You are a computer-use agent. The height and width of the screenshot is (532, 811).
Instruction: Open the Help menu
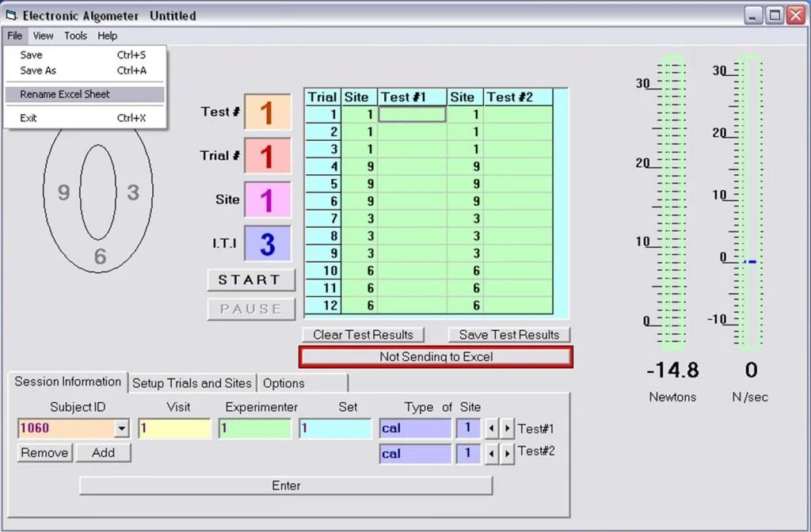click(107, 36)
